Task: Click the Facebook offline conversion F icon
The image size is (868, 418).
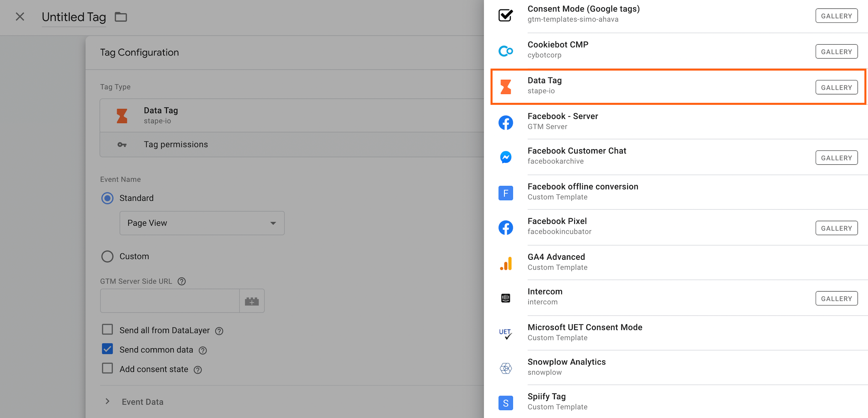Action: click(505, 193)
